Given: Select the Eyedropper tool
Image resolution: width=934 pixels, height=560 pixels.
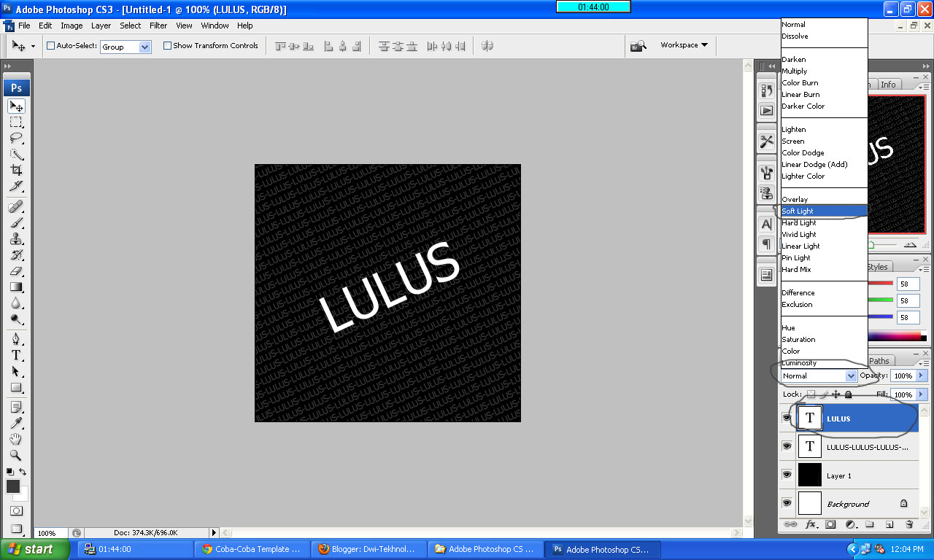Looking at the screenshot, I should [16, 423].
